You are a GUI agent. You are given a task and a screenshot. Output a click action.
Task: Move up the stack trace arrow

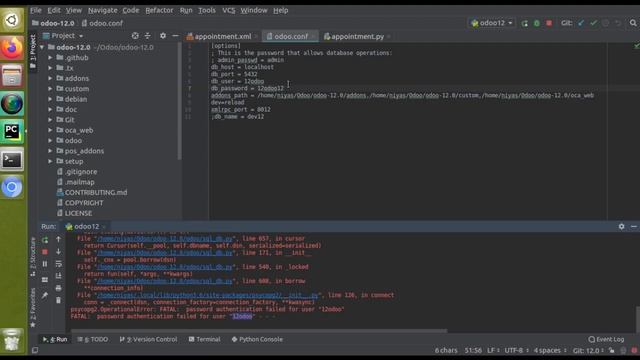coord(58,239)
